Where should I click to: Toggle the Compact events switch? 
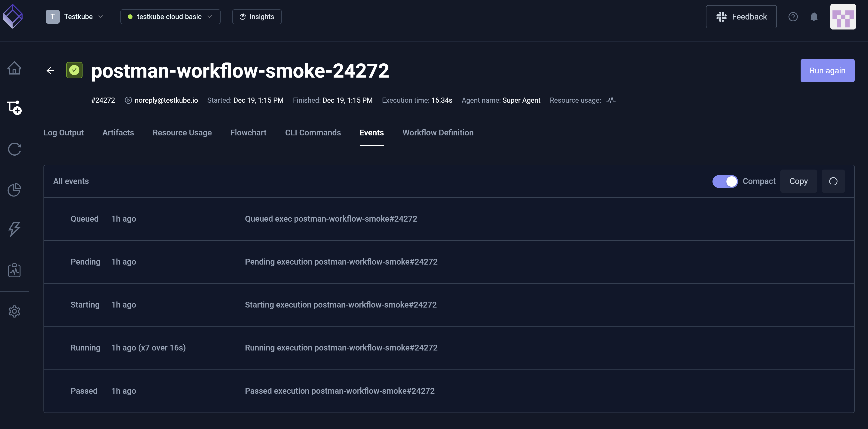(725, 181)
